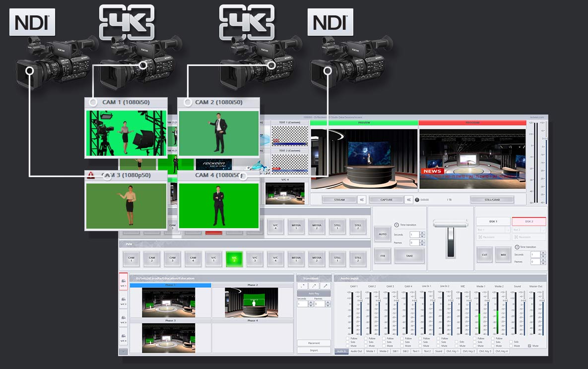Mute the CAM 1 audio channel
This screenshot has width=588, height=369.
pos(347,346)
